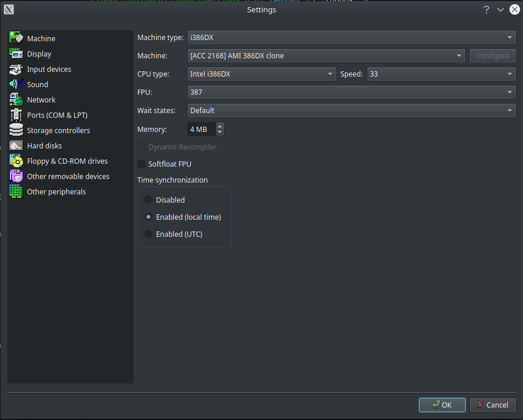Go to Storage controllers page
Image resolution: width=523 pixels, height=420 pixels.
(58, 130)
